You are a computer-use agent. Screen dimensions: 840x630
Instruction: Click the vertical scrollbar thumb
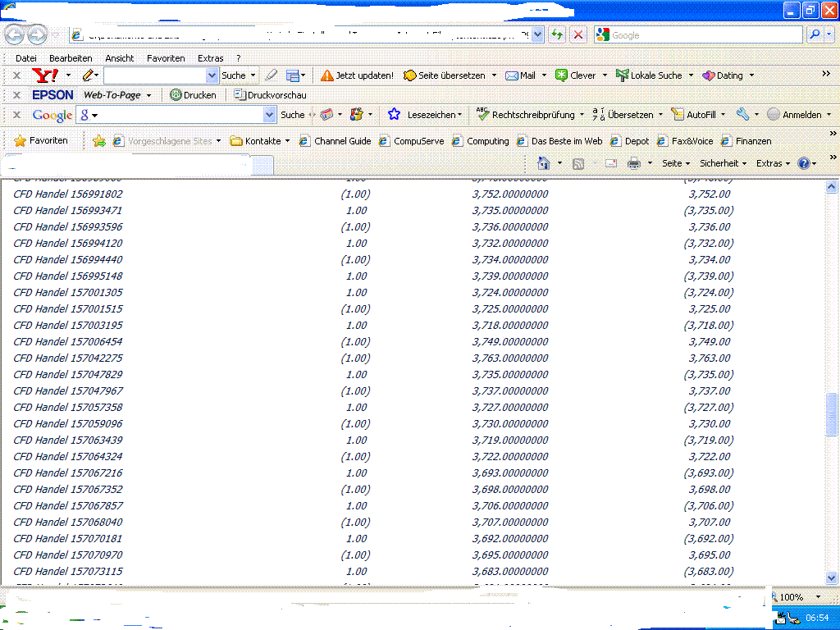(832, 414)
